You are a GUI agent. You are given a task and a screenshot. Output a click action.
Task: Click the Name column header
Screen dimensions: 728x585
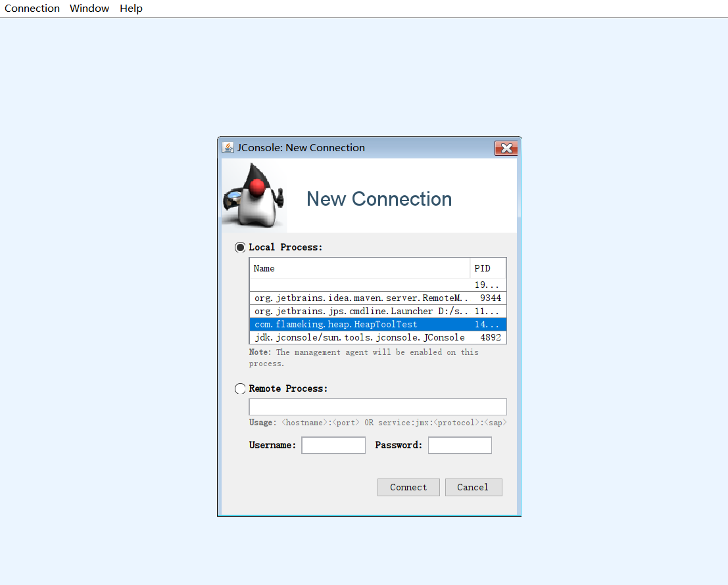360,268
